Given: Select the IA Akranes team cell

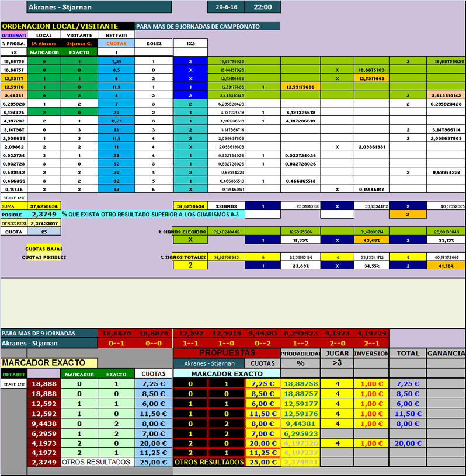Looking at the screenshot, I should click(44, 43).
